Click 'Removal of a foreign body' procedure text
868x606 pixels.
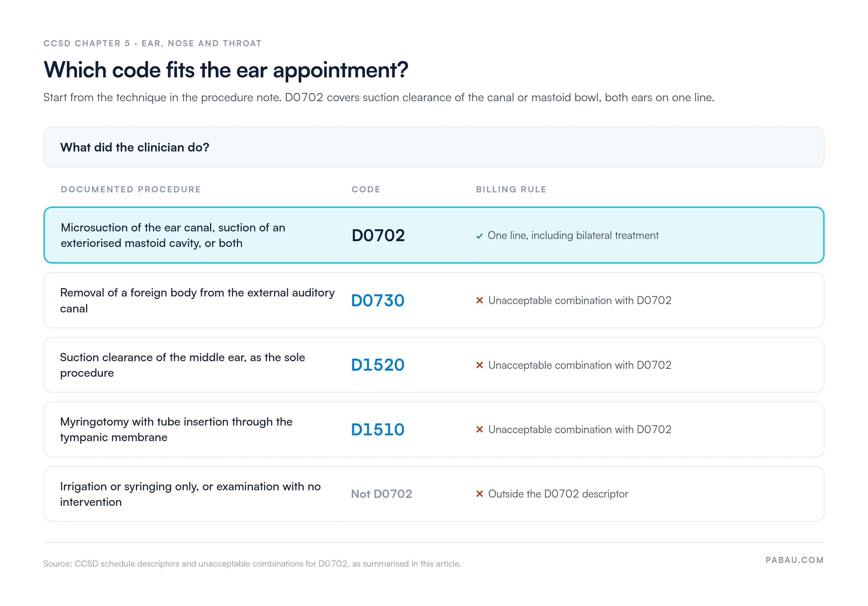point(197,300)
